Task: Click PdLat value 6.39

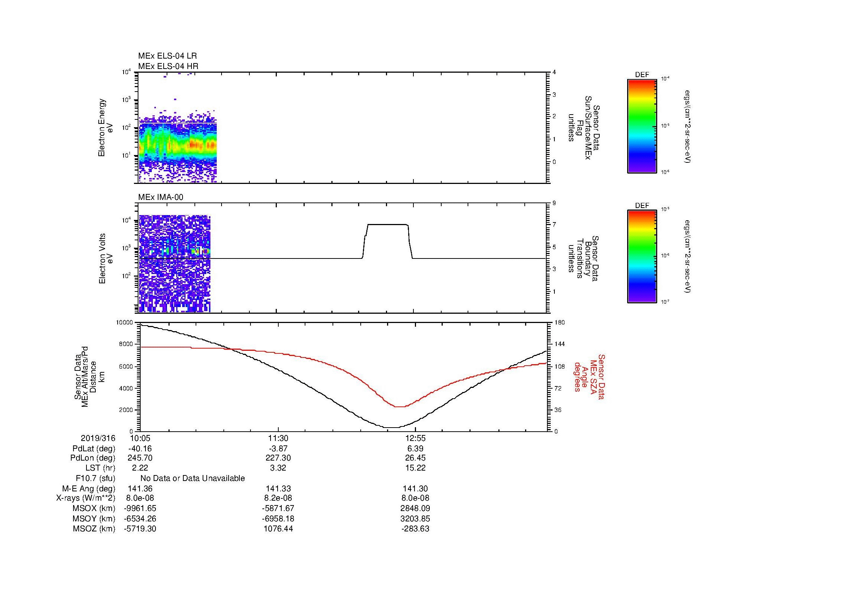Action: [416, 449]
